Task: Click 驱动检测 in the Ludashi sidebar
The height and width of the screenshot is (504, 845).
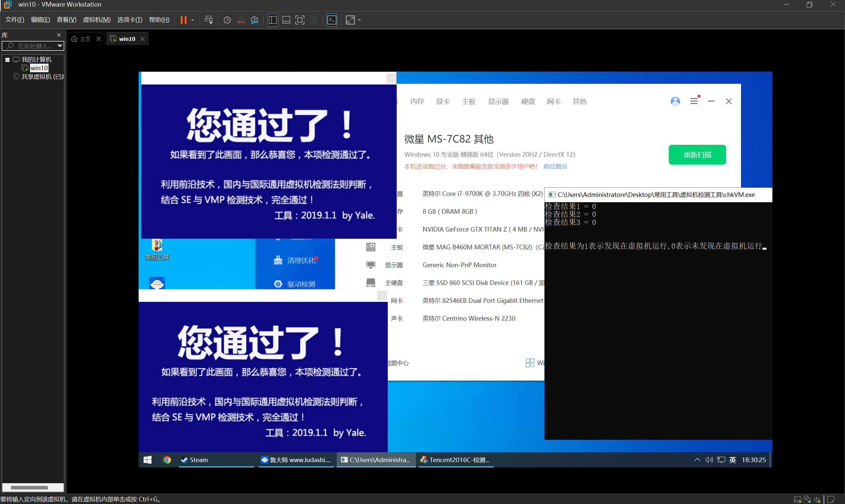Action: (294, 284)
